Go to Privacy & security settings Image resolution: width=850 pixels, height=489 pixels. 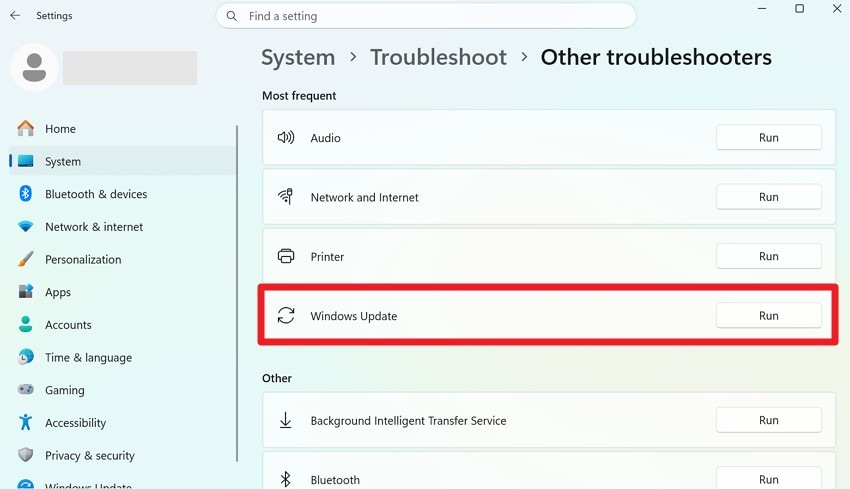[x=123, y=455]
